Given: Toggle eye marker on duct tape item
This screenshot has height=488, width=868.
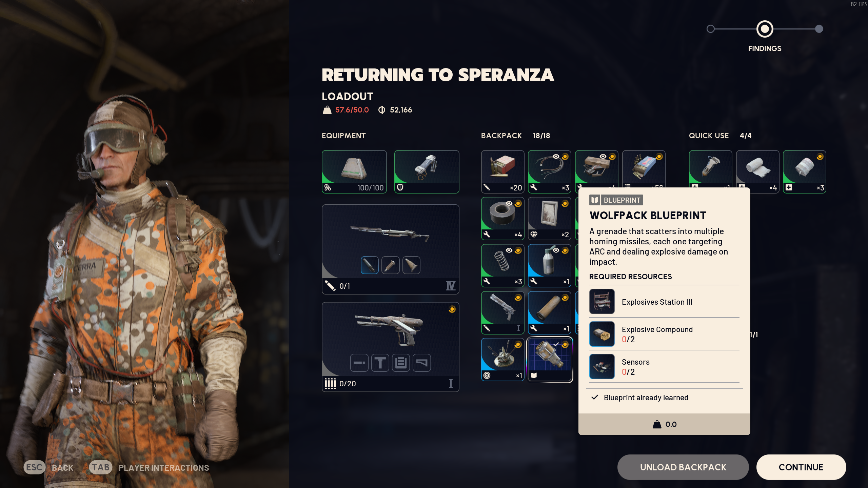Looking at the screenshot, I should click(x=509, y=203).
